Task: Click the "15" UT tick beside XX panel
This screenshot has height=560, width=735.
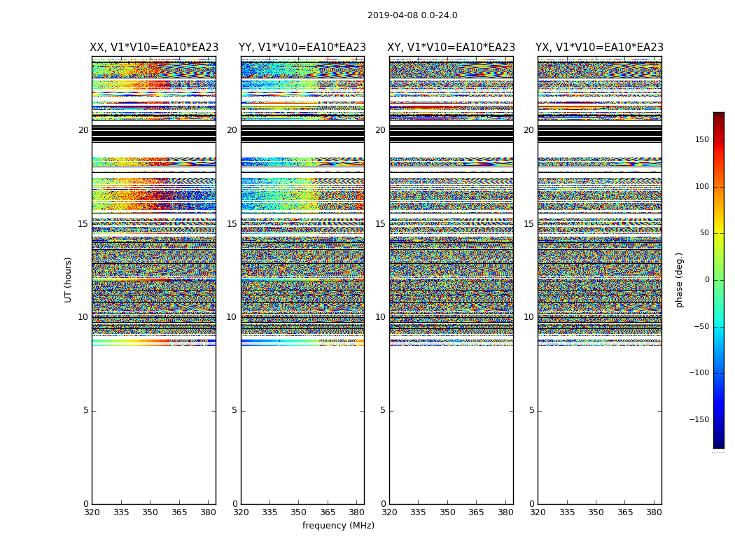Action: click(83, 224)
